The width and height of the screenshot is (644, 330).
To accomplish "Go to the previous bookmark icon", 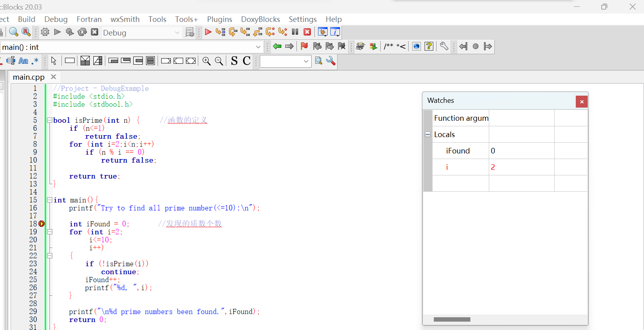I will click(317, 46).
